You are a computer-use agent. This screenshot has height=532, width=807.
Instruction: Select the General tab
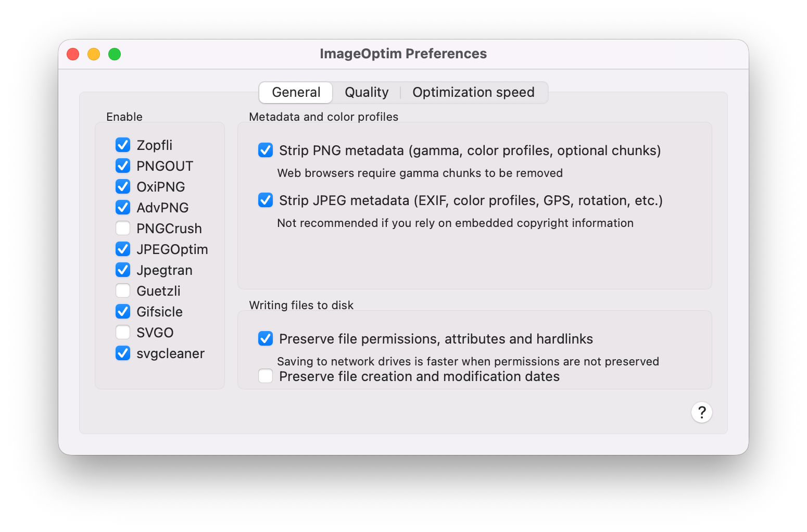[296, 93]
